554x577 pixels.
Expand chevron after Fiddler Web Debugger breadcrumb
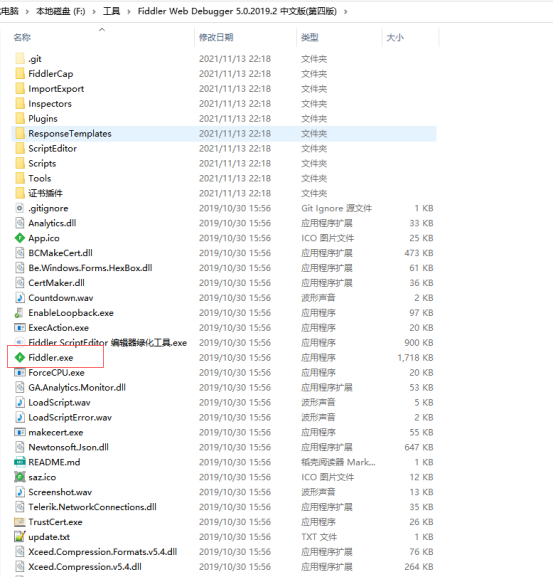pos(346,12)
